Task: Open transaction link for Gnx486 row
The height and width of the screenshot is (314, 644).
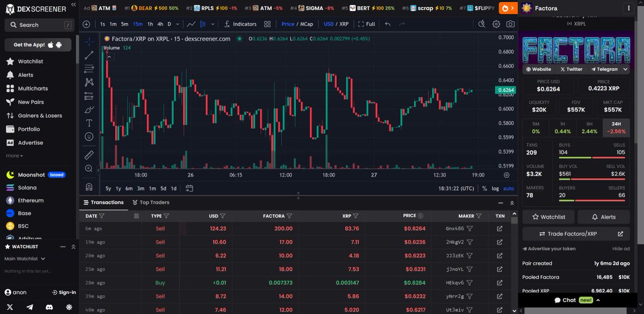Action: point(500,228)
